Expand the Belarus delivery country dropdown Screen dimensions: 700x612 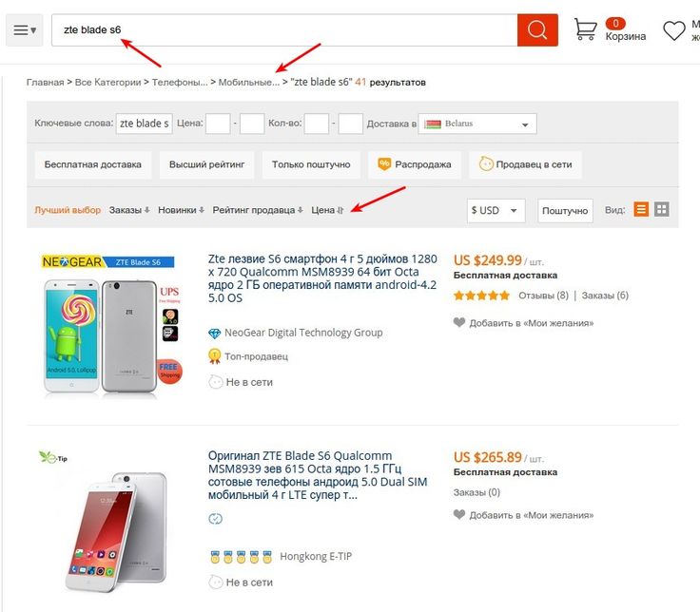(477, 124)
